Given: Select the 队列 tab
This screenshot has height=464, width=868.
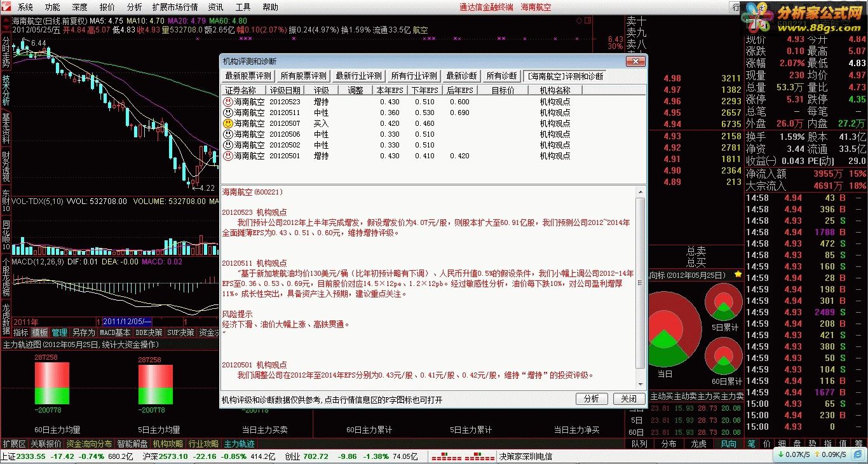Looking at the screenshot, I should (x=639, y=444).
